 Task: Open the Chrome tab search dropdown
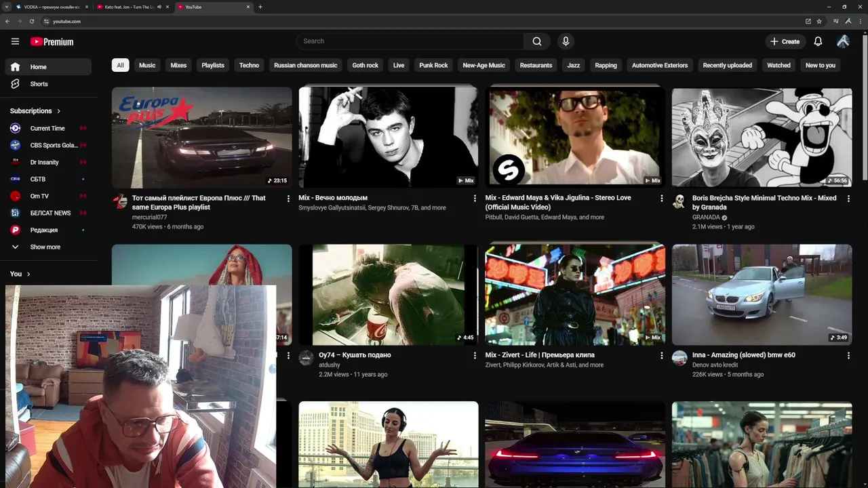point(6,7)
